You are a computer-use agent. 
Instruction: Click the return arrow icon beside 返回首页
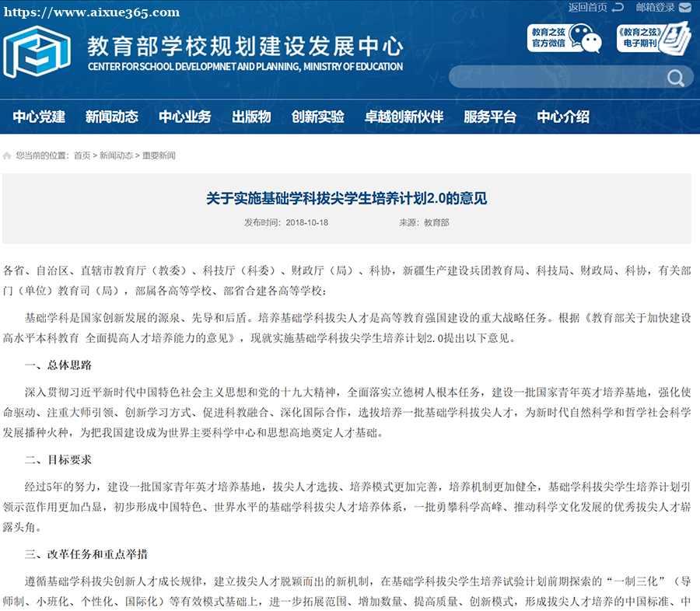click(618, 7)
